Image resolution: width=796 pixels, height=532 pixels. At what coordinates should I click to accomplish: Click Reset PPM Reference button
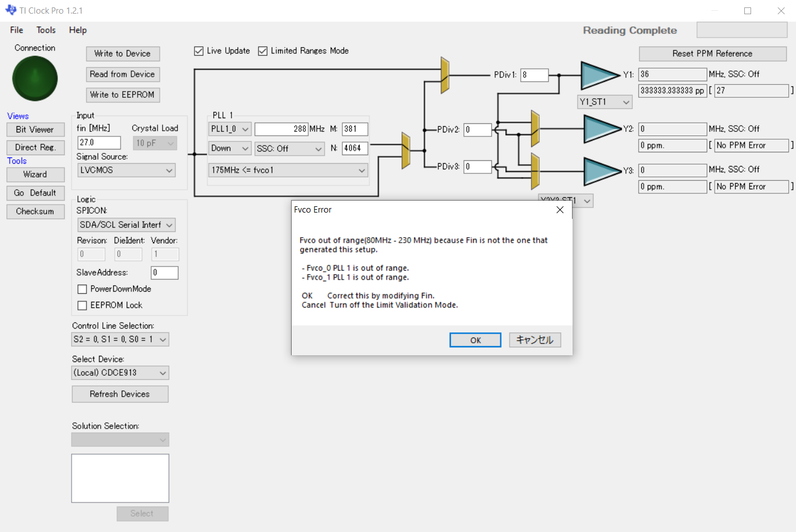pyautogui.click(x=712, y=54)
